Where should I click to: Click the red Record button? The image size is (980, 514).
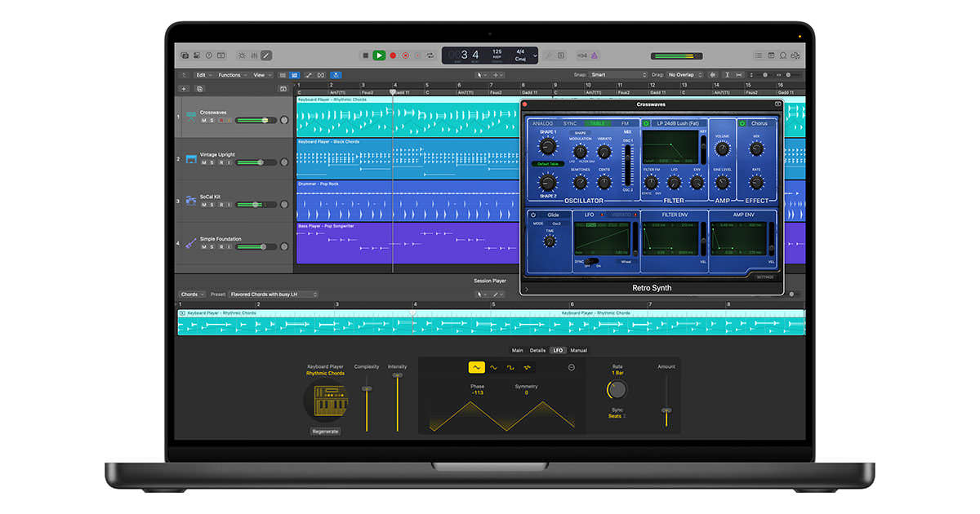click(x=392, y=55)
